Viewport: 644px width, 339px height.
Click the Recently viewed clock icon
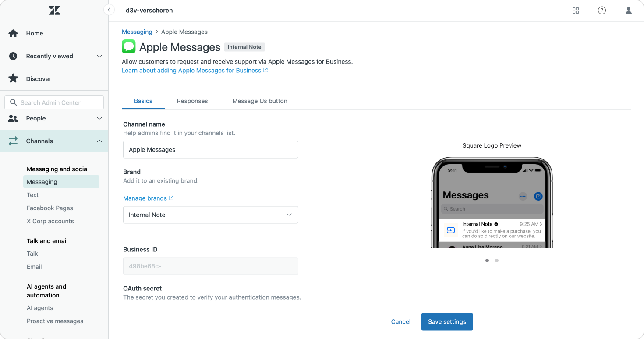13,56
